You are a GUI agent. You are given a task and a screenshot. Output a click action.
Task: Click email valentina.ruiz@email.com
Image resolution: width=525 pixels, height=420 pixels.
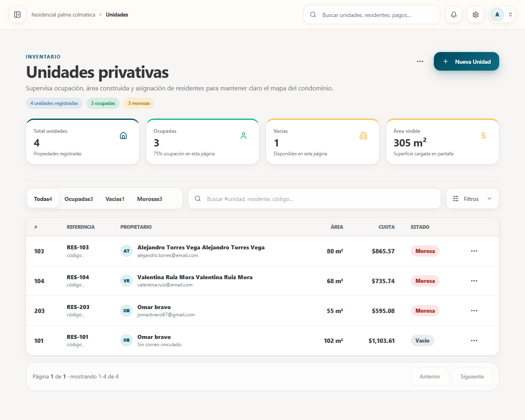(x=165, y=285)
